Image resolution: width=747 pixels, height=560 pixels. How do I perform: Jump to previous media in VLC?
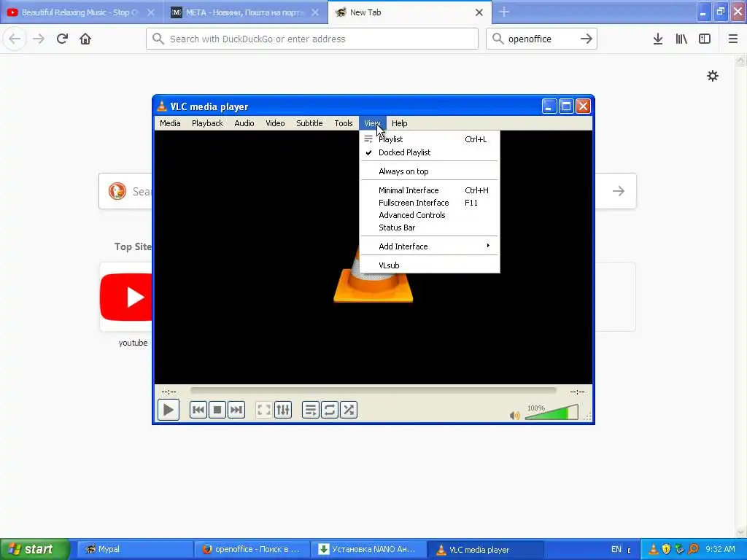click(198, 410)
